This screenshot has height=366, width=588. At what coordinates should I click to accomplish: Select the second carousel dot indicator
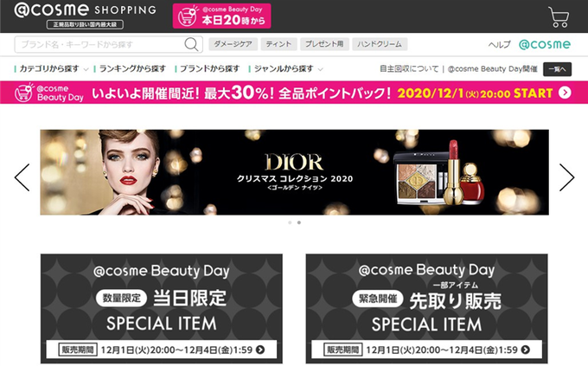299,222
